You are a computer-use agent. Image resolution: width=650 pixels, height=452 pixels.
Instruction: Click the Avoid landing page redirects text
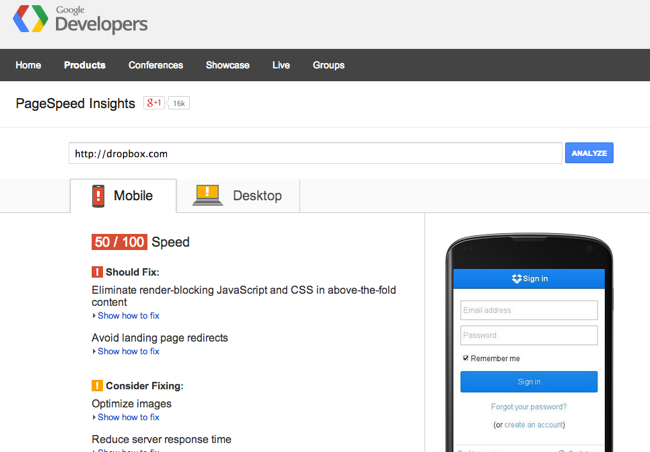pyautogui.click(x=160, y=338)
